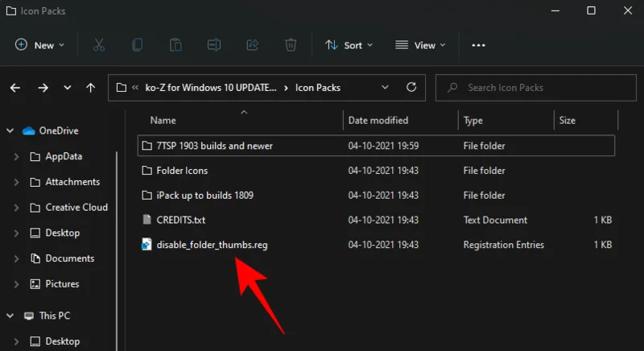Click the Cut scissors icon
644x351 pixels.
pyautogui.click(x=98, y=45)
